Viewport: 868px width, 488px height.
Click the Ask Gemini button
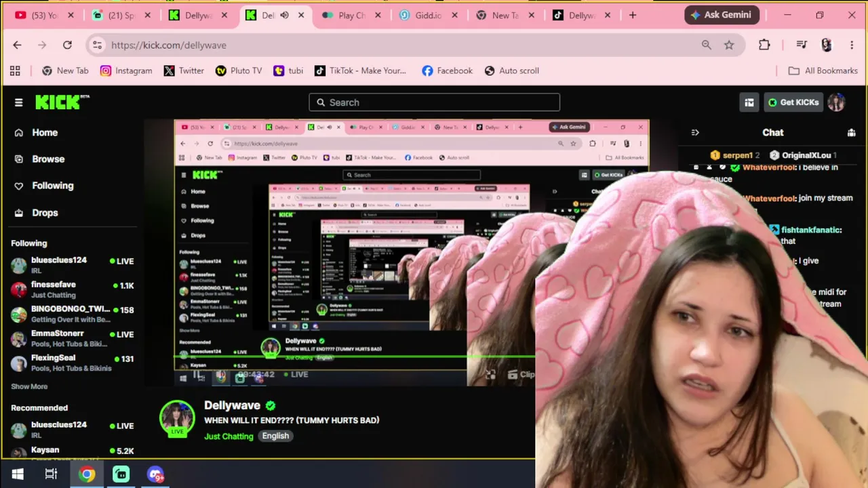(x=722, y=15)
